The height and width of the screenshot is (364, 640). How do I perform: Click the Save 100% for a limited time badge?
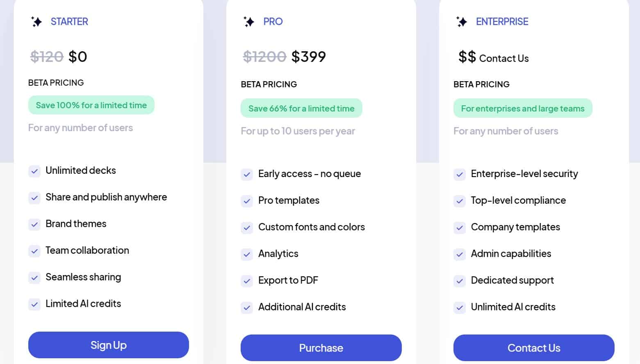tap(91, 105)
